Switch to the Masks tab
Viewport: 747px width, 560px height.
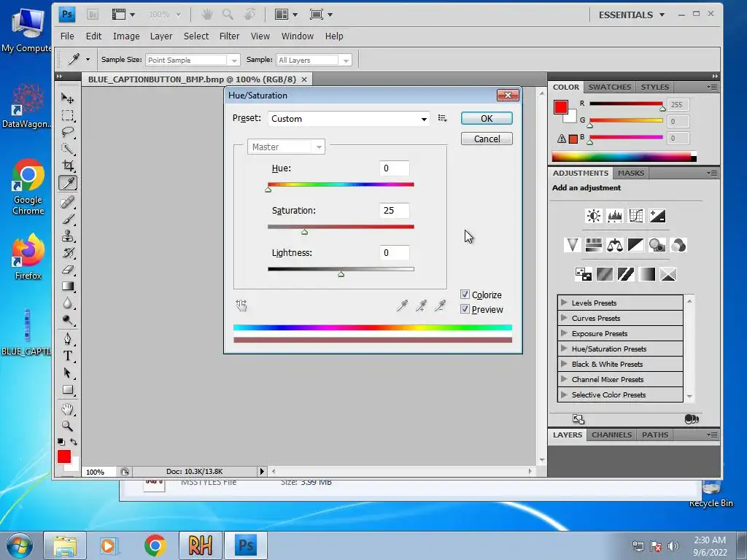(x=631, y=173)
